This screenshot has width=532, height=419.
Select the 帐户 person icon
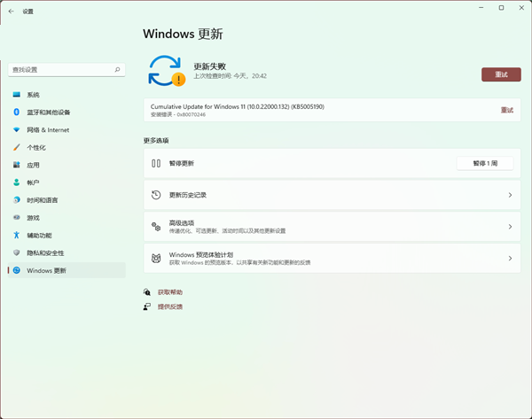[x=16, y=182]
